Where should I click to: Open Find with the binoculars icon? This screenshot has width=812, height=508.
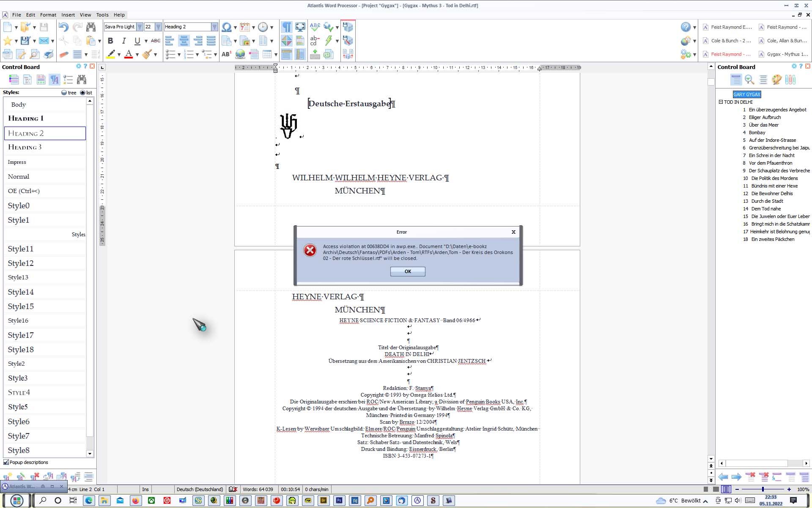91,27
